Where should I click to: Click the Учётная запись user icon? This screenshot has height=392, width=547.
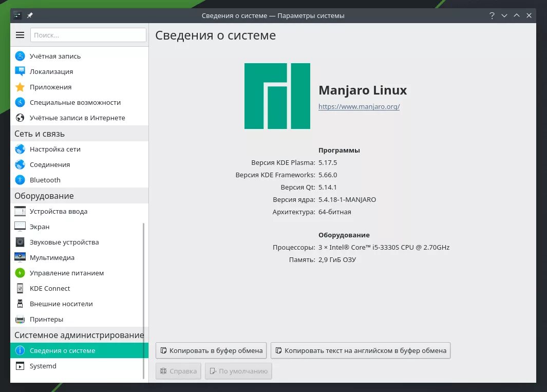(20, 56)
